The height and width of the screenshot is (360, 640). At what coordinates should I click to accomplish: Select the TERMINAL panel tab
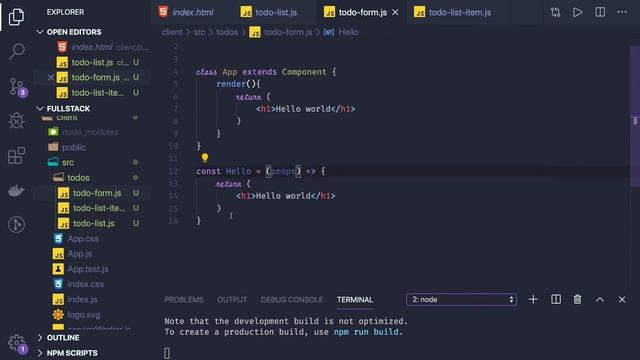pos(355,300)
